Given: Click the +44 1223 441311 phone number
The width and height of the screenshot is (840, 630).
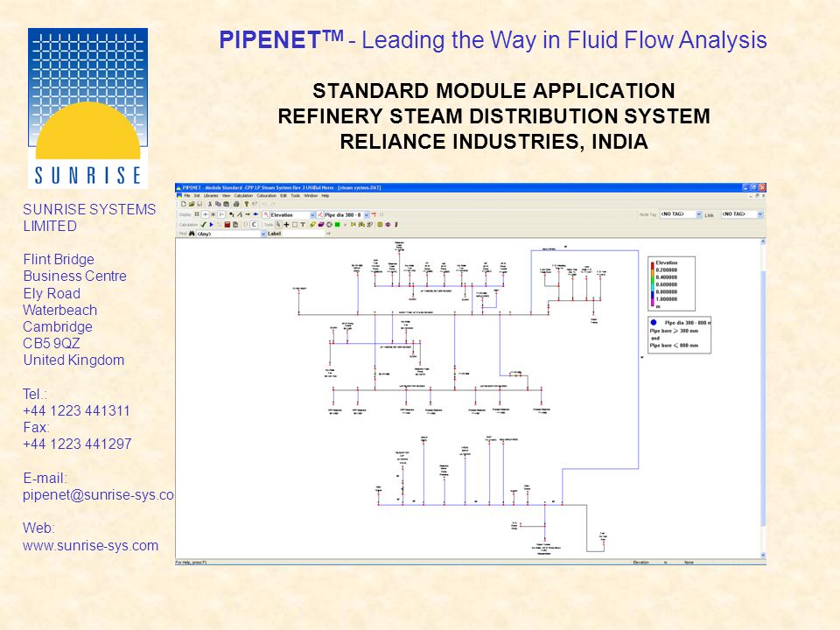Looking at the screenshot, I should pos(77,411).
